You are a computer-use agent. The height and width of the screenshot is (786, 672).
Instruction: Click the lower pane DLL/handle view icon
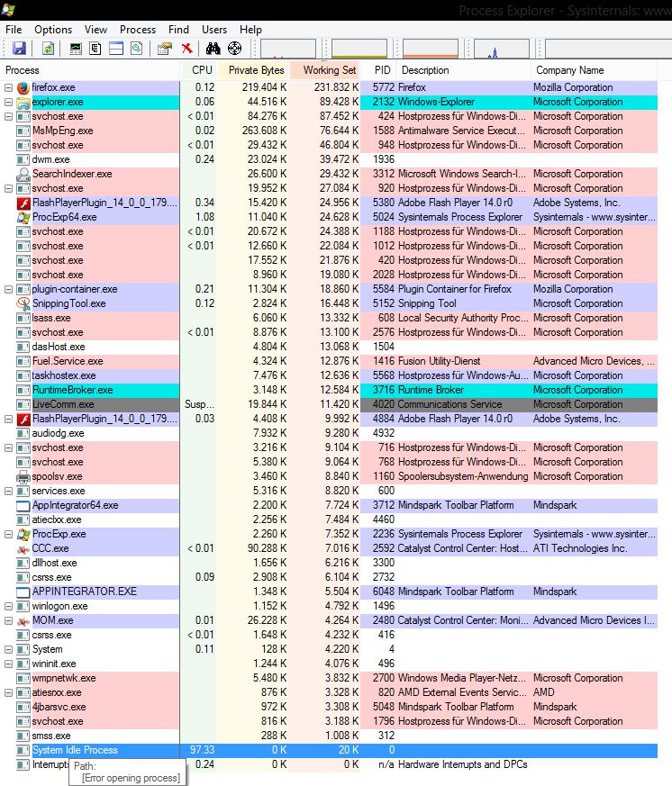[x=136, y=49]
